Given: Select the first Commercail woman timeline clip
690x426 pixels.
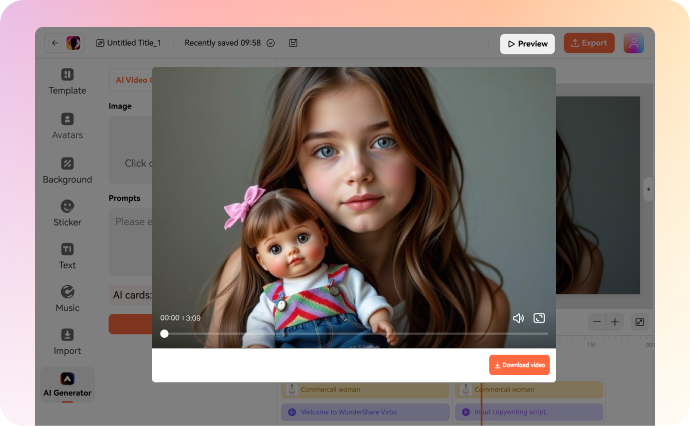Looking at the screenshot, I should tap(365, 389).
